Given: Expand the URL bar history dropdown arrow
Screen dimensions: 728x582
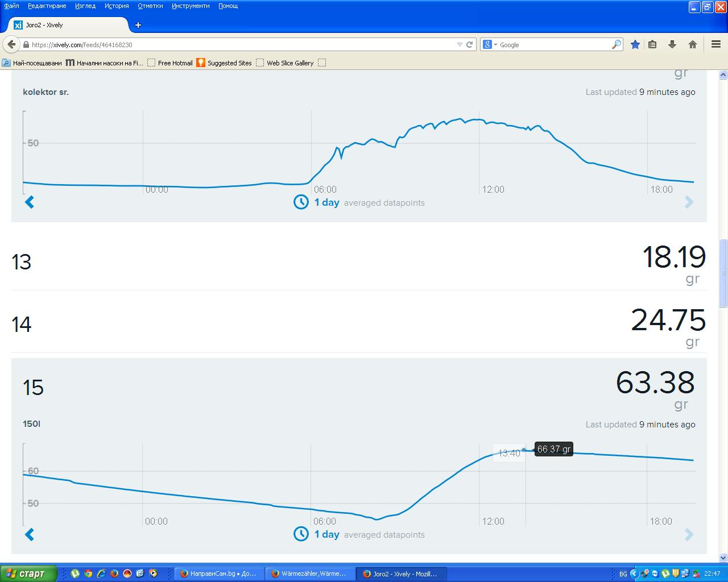Looking at the screenshot, I should pos(460,44).
